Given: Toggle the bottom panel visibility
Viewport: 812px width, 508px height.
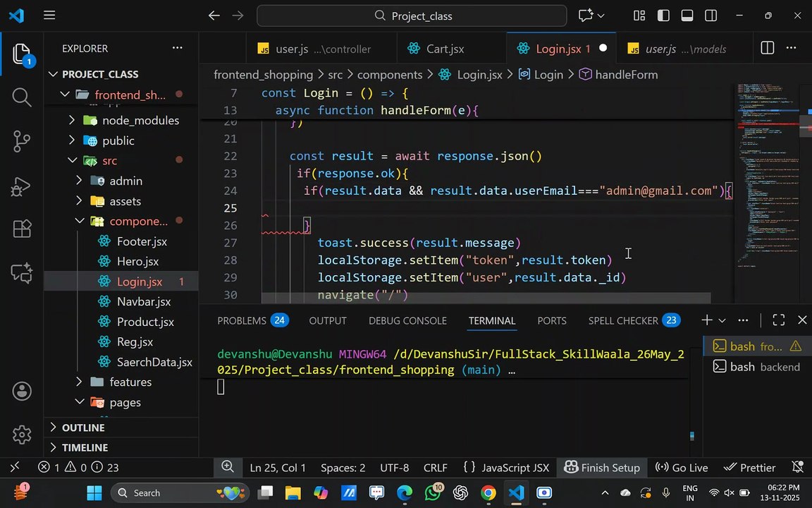Looking at the screenshot, I should 687,16.
